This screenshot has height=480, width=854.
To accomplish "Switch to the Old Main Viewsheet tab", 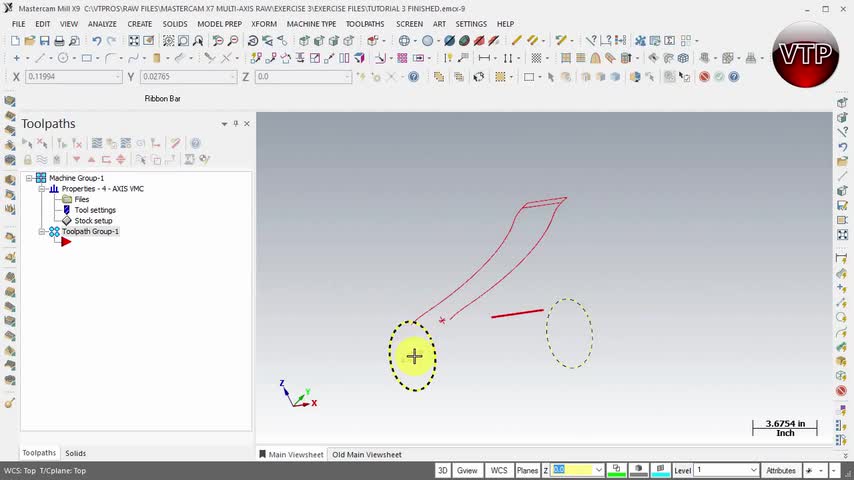I will [x=367, y=454].
